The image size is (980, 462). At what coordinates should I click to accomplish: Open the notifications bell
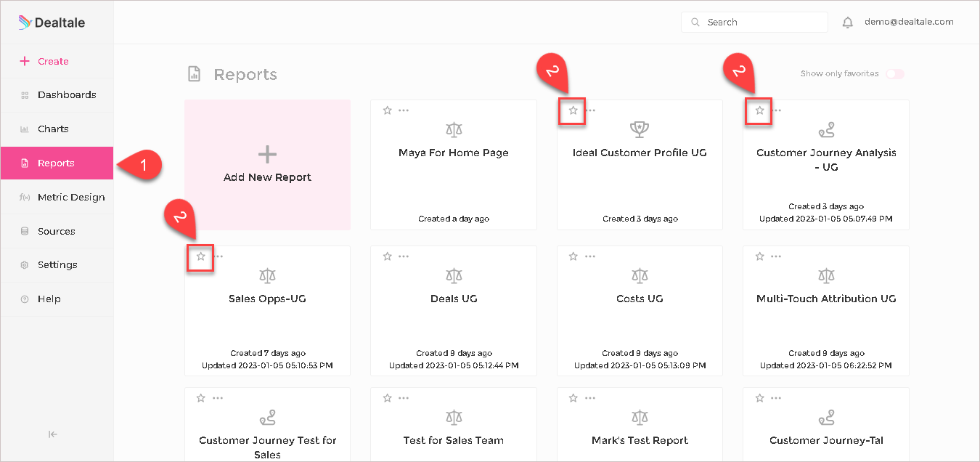847,23
